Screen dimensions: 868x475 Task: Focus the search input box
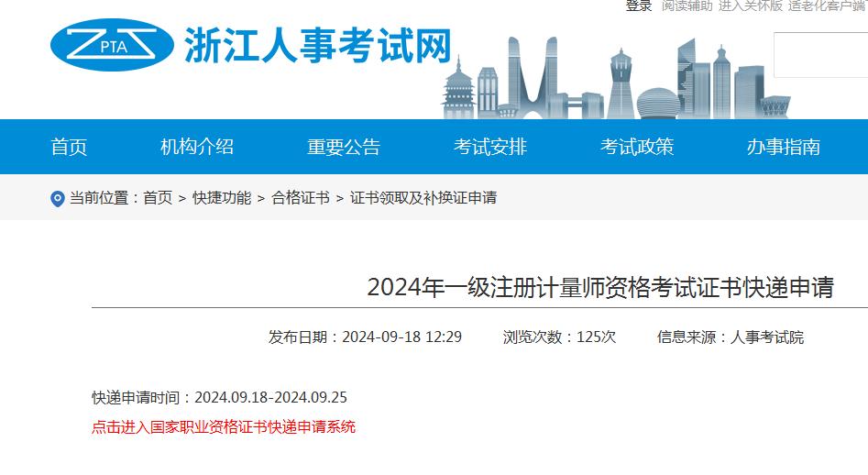tap(820, 55)
